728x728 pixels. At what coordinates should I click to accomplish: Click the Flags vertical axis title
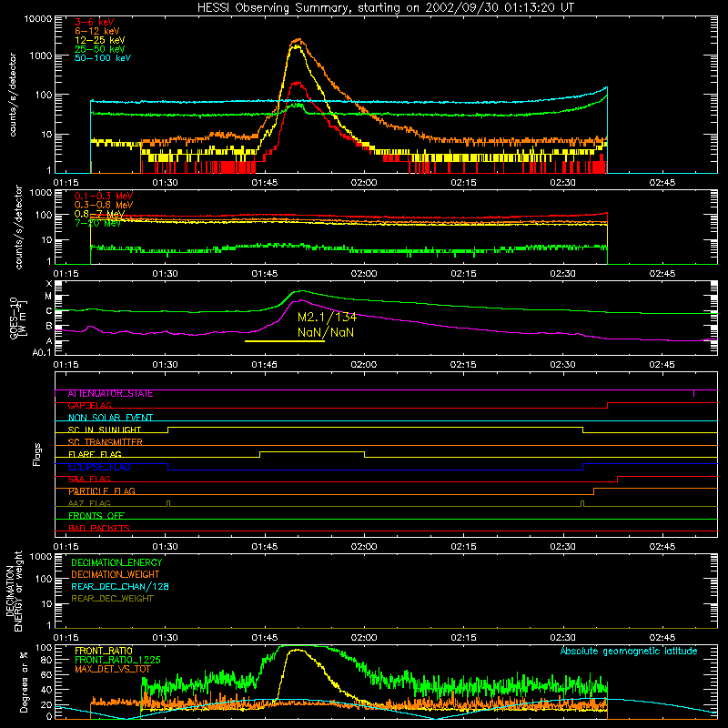point(37,454)
